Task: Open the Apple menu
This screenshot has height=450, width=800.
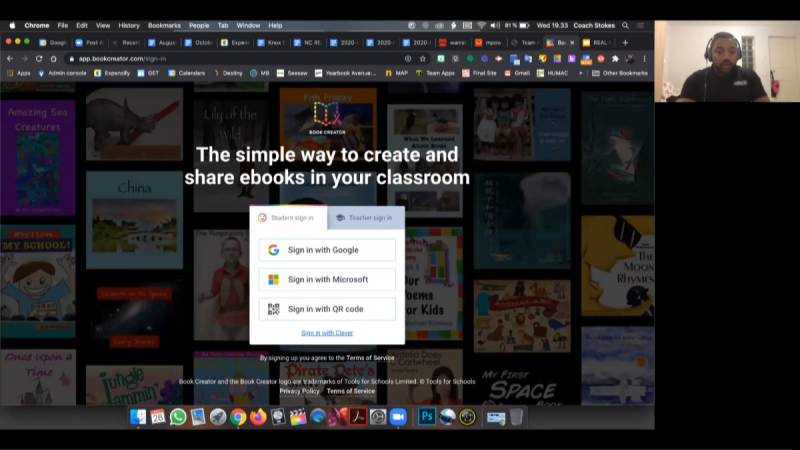Action: [x=12, y=26]
